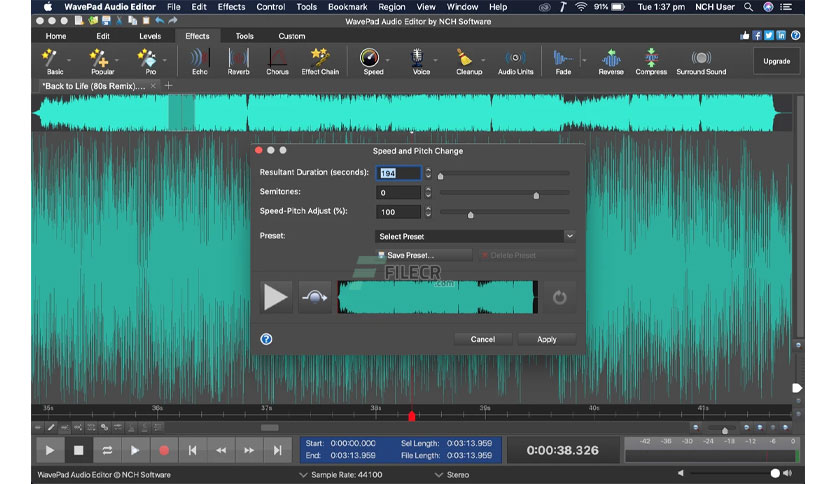Open the Basic effects wand
This screenshot has height=484, width=836.
click(x=52, y=61)
